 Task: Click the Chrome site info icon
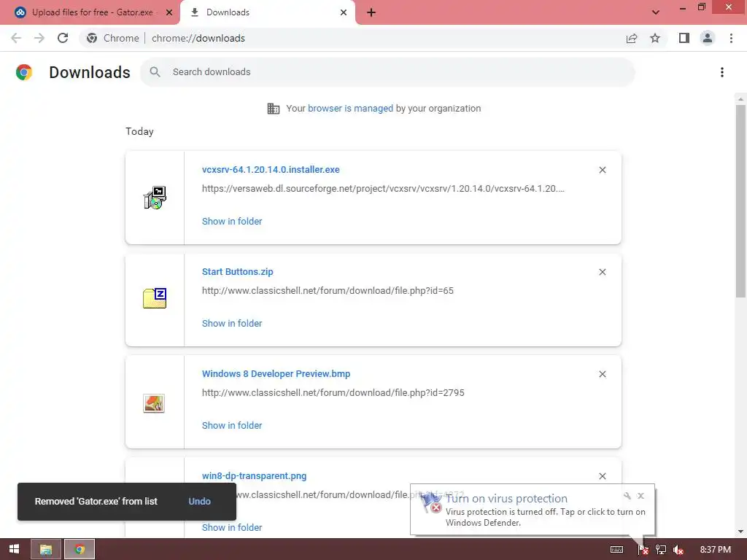click(92, 38)
